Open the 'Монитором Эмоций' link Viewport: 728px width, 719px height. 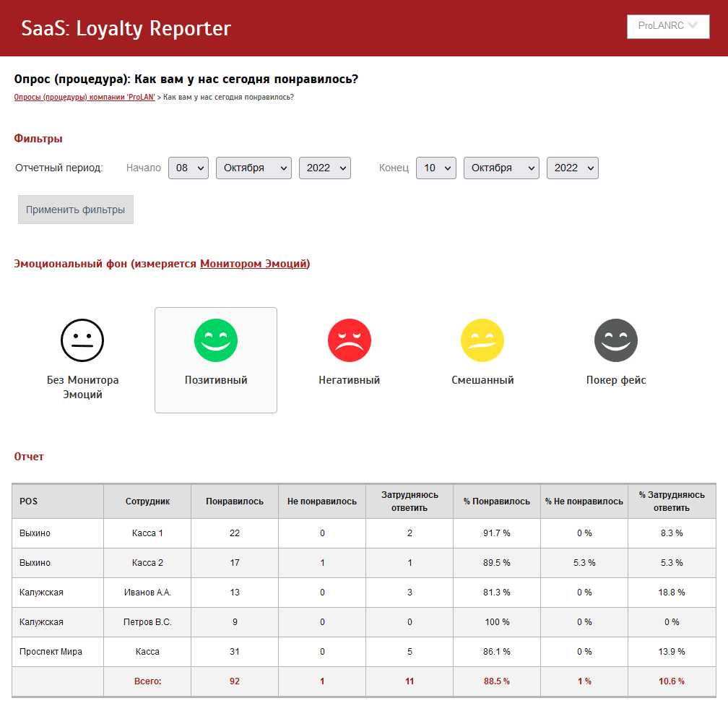(253, 264)
